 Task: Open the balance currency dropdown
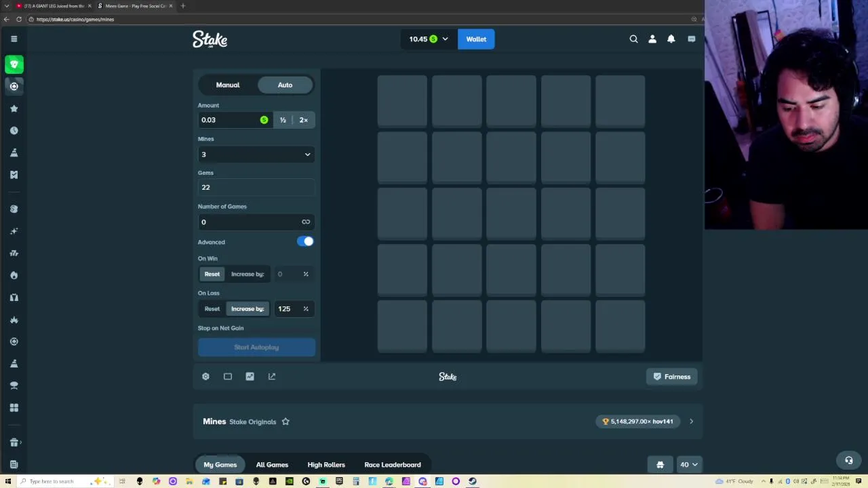(x=429, y=39)
